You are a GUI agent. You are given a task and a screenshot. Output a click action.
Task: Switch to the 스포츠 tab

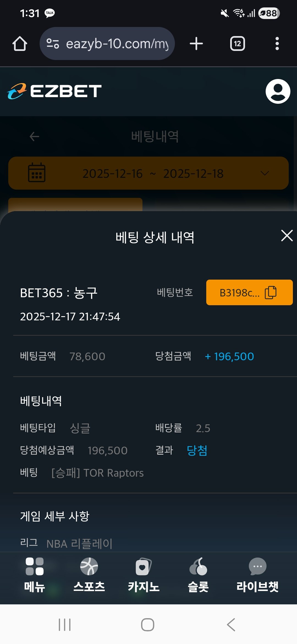point(89,574)
